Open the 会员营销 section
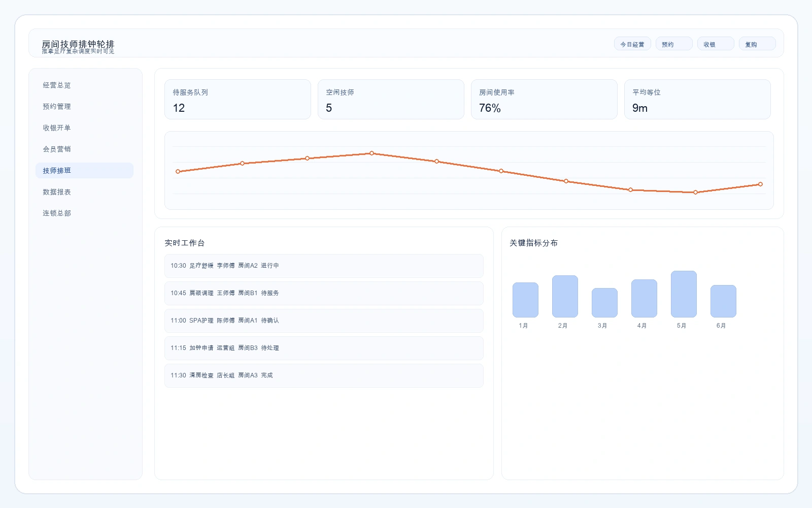Image resolution: width=812 pixels, height=508 pixels. [x=56, y=149]
